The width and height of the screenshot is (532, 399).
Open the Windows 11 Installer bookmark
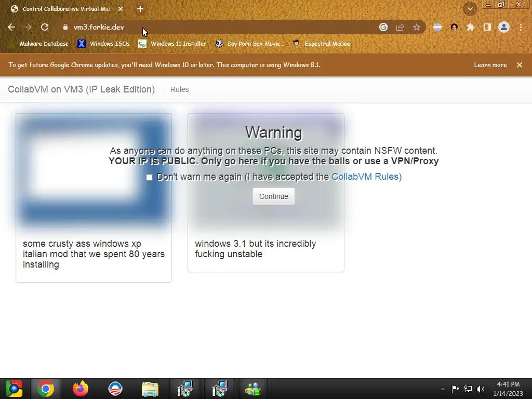(172, 44)
